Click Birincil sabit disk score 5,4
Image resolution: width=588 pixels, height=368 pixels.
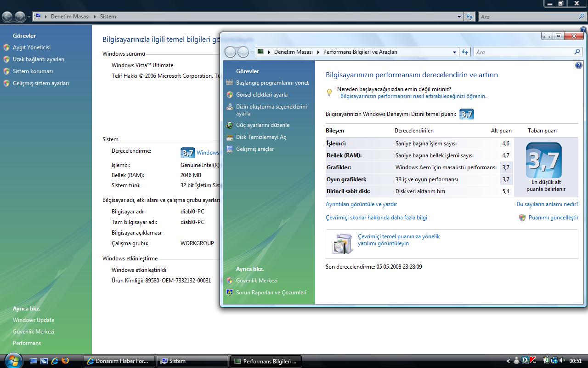point(506,191)
